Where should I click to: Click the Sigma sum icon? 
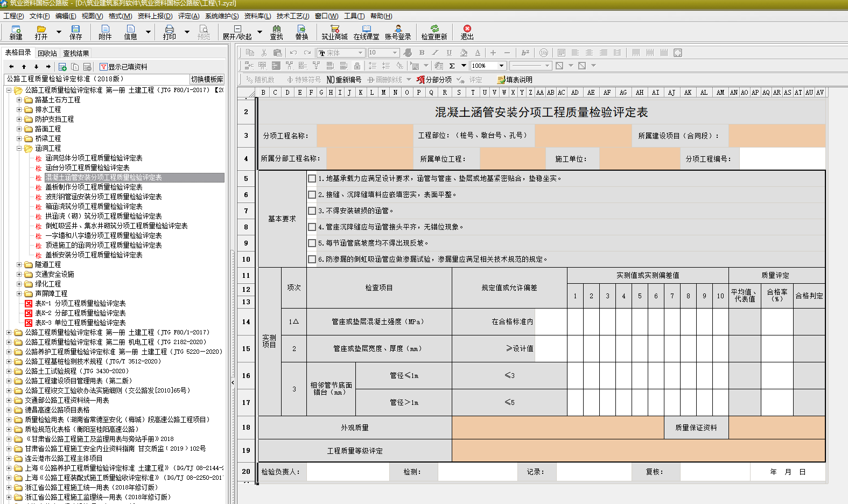tap(452, 66)
